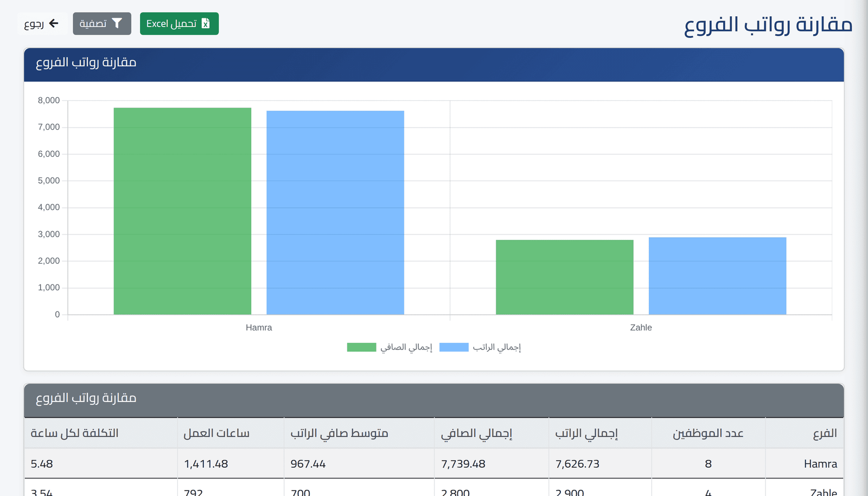Click Zahle blue total salary bar

(717, 276)
